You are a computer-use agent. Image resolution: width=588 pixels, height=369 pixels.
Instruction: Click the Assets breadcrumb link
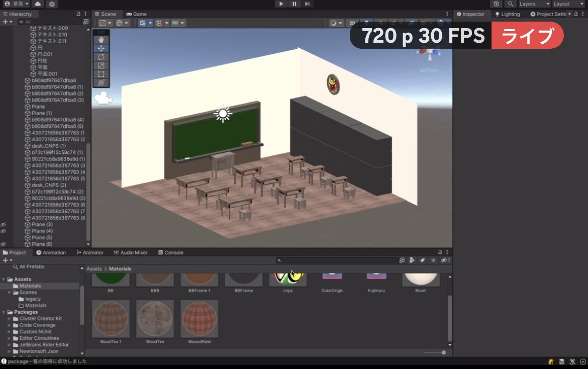coord(94,269)
